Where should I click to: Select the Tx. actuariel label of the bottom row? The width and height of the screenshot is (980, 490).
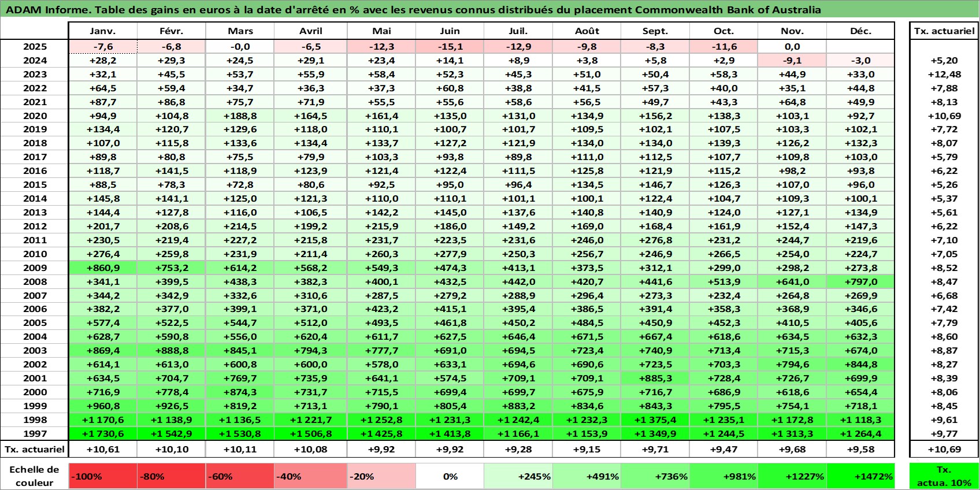(35, 449)
